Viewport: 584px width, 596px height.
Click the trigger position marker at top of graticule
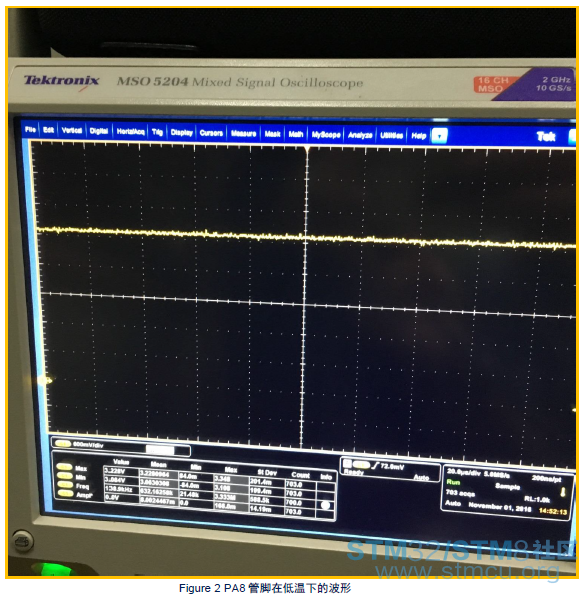(x=307, y=149)
